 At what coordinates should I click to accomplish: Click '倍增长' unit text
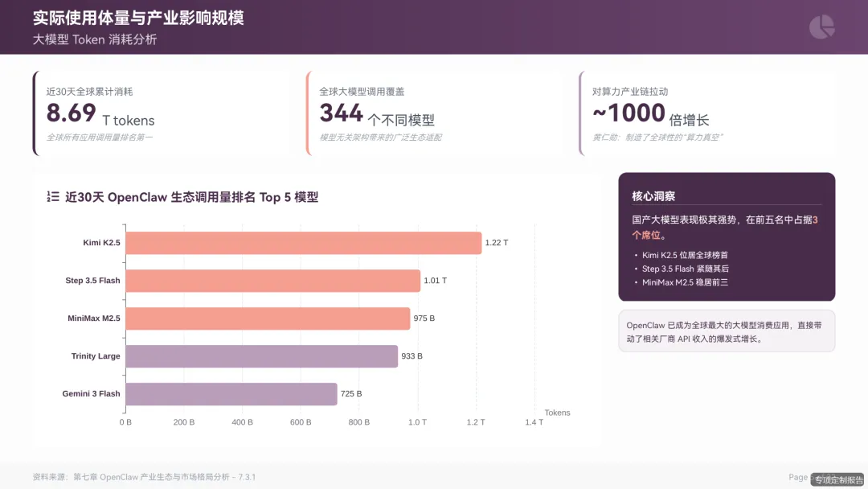pyautogui.click(x=690, y=120)
